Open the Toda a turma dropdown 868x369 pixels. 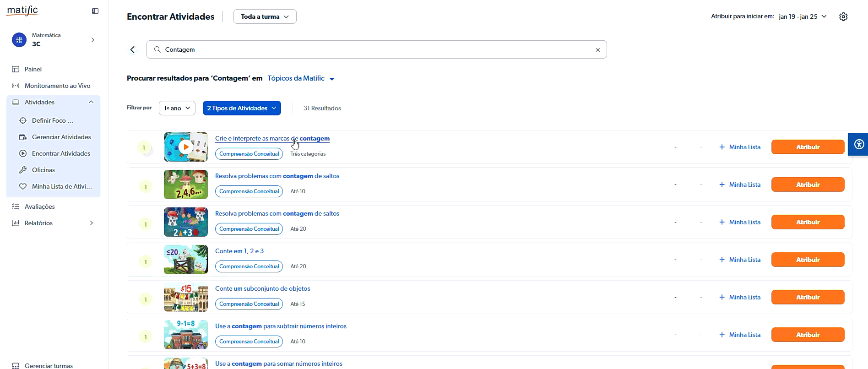point(265,16)
